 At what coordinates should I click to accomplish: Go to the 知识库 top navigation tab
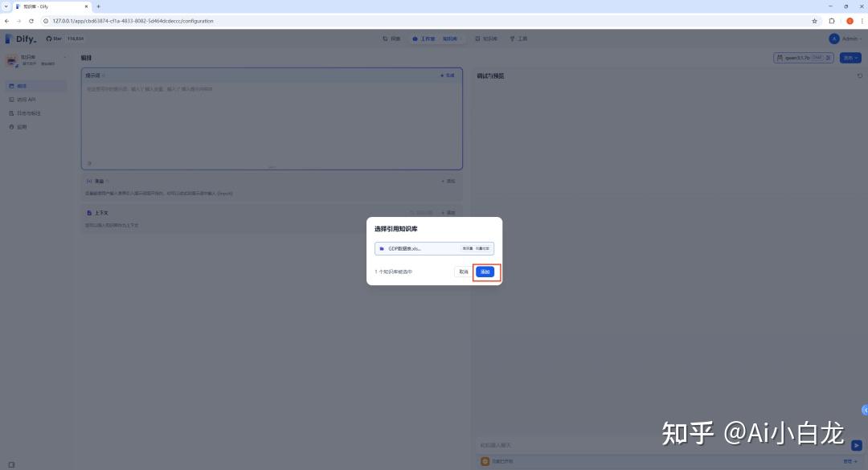486,39
